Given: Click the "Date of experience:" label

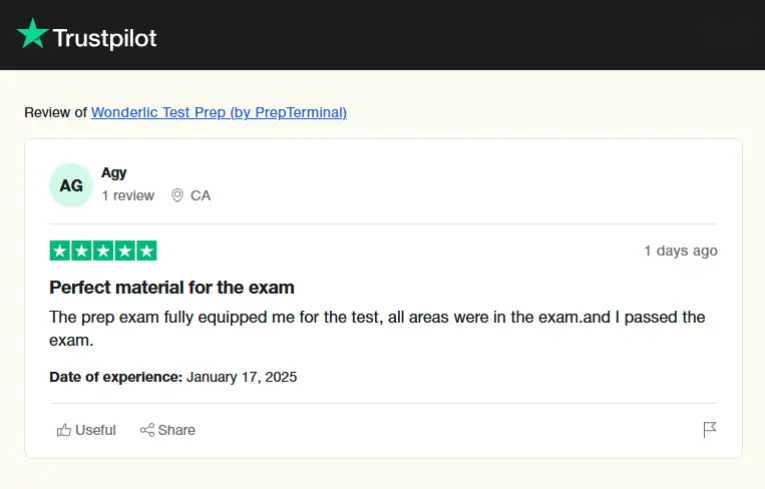Looking at the screenshot, I should click(116, 377).
